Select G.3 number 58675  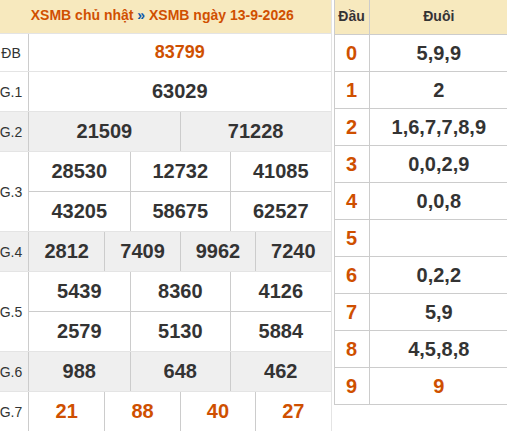[x=180, y=211]
